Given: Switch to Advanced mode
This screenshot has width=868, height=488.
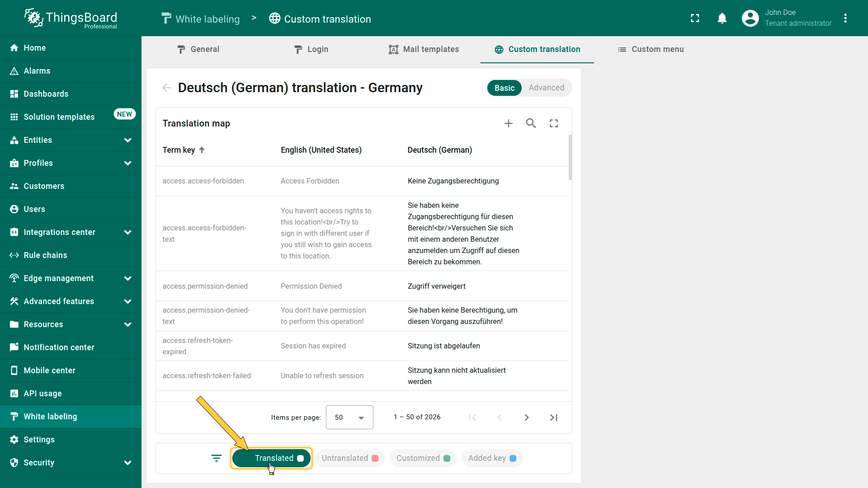Looking at the screenshot, I should pyautogui.click(x=546, y=88).
